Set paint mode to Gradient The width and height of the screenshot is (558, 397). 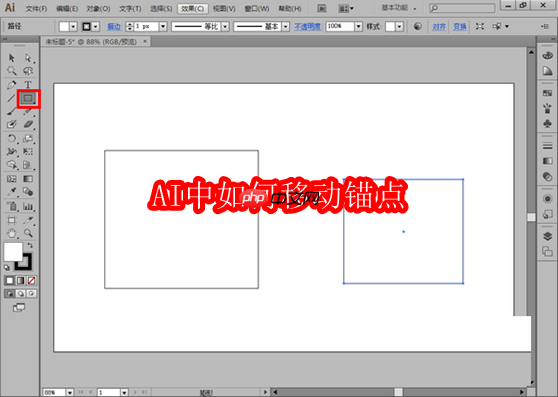point(21,281)
